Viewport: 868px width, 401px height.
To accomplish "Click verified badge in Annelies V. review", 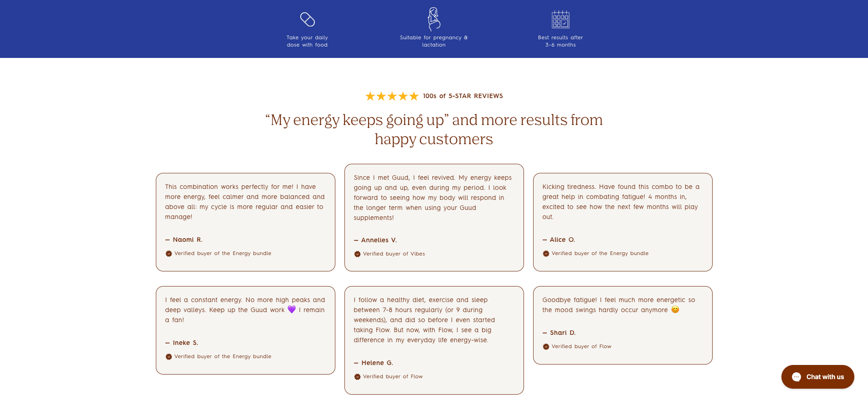I will coord(357,254).
